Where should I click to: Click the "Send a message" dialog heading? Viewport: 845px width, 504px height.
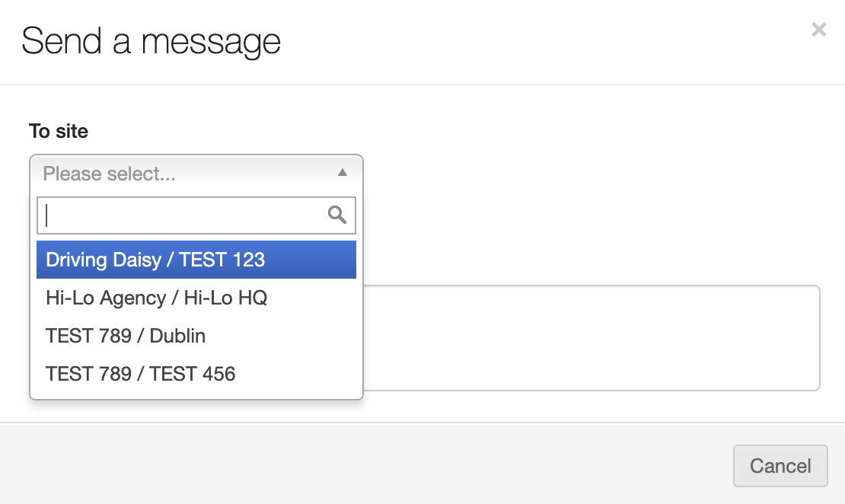coord(151,41)
